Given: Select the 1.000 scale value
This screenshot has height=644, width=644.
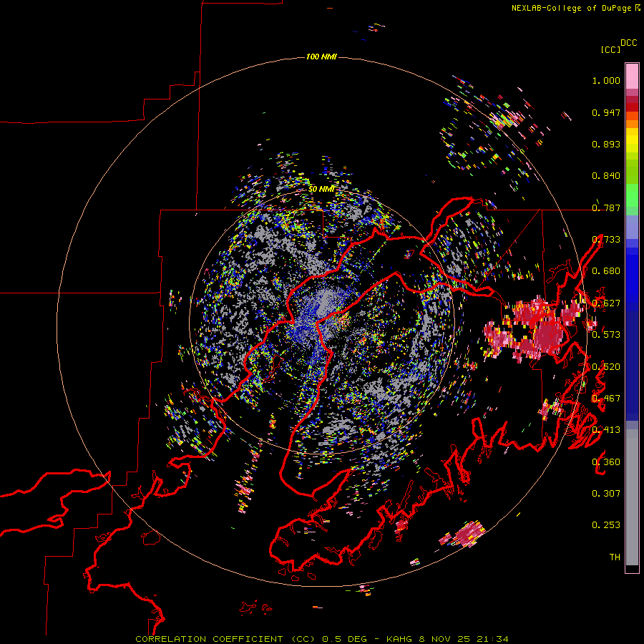Looking at the screenshot, I should point(606,80).
